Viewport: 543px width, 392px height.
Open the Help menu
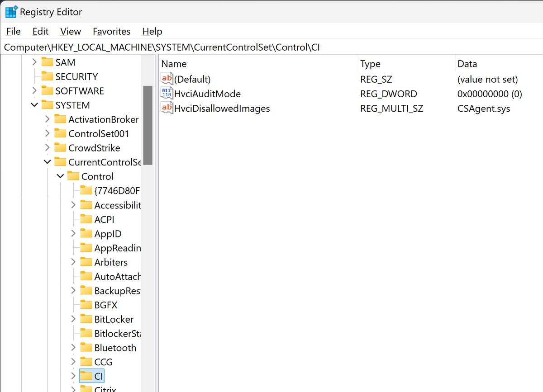[x=152, y=31]
